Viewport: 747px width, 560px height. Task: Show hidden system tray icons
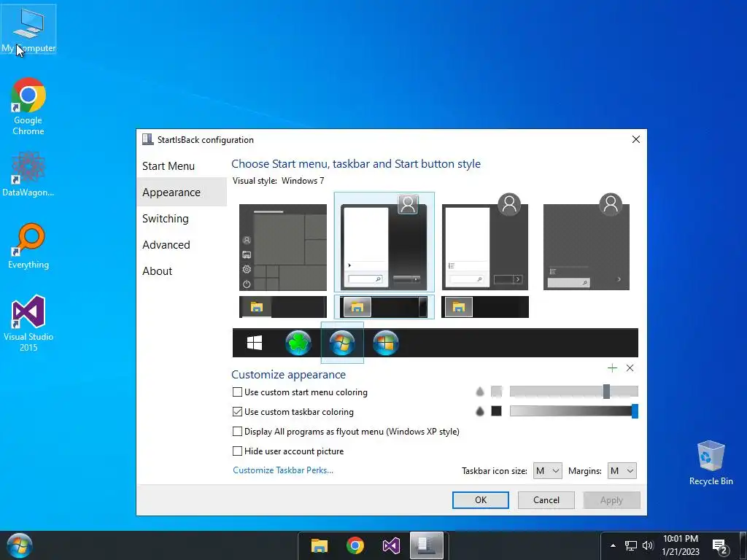pyautogui.click(x=613, y=545)
